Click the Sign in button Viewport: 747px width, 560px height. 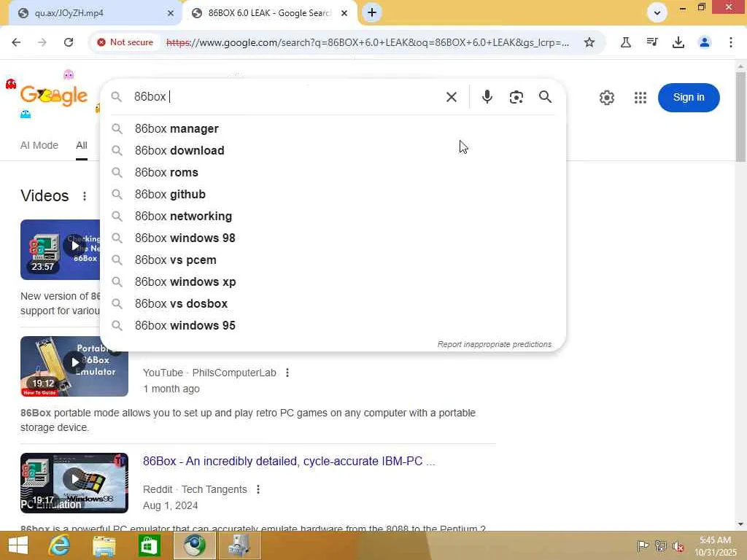689,97
